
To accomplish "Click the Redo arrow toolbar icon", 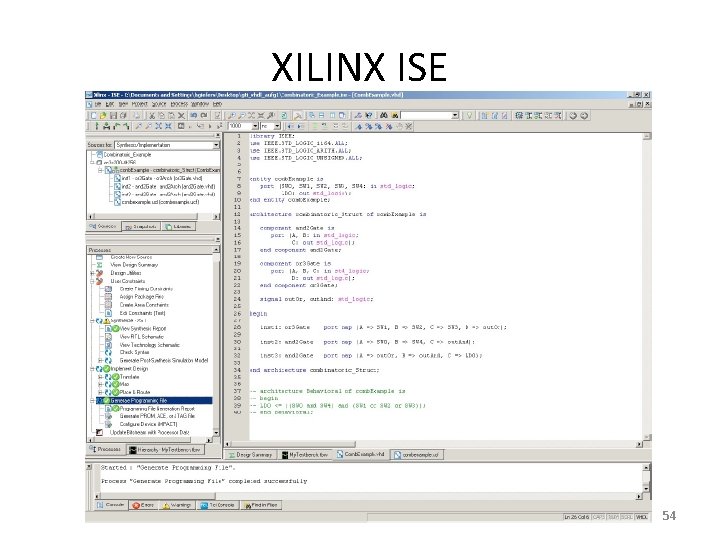I will 204,116.
